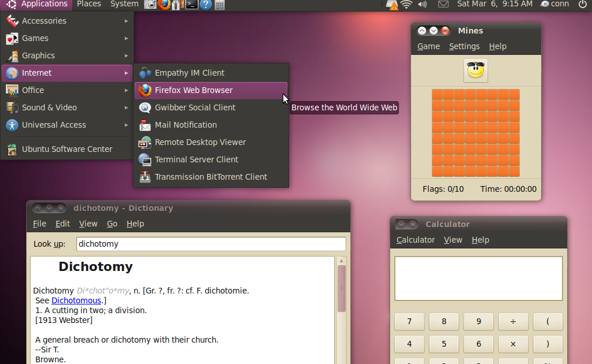Open the calculator launcher on the top panel
This screenshot has height=364, width=592.
click(x=219, y=5)
